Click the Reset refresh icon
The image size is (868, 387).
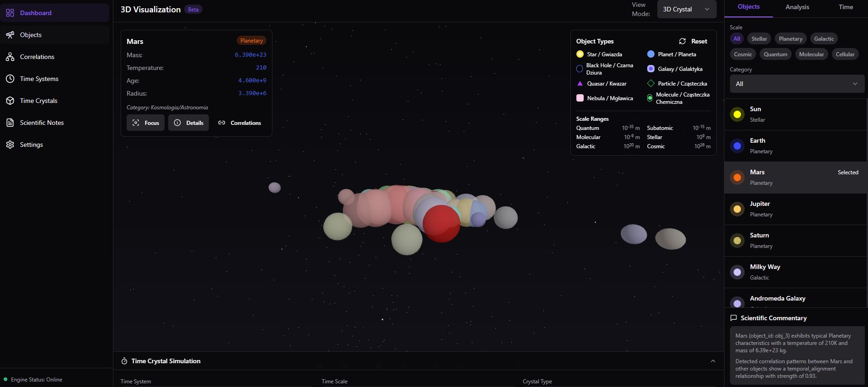(682, 41)
